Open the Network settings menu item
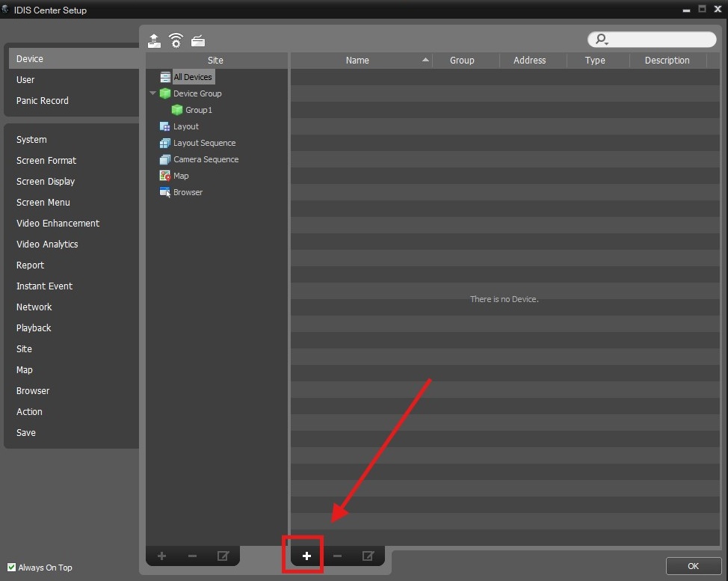The image size is (728, 581). (x=34, y=307)
